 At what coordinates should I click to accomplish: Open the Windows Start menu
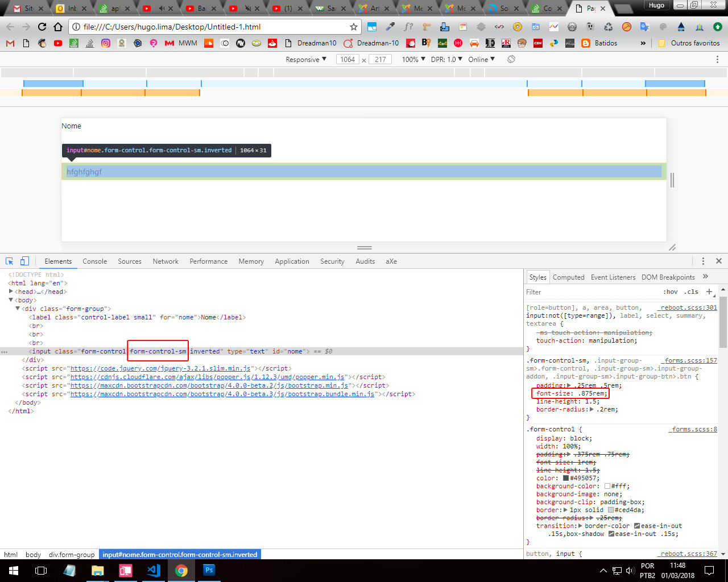click(14, 571)
